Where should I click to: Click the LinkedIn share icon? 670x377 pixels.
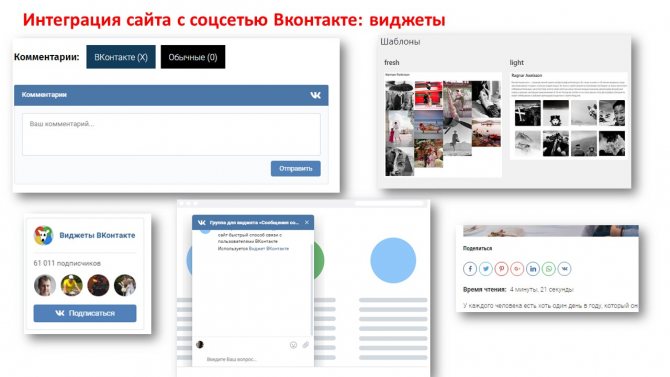(x=533, y=268)
